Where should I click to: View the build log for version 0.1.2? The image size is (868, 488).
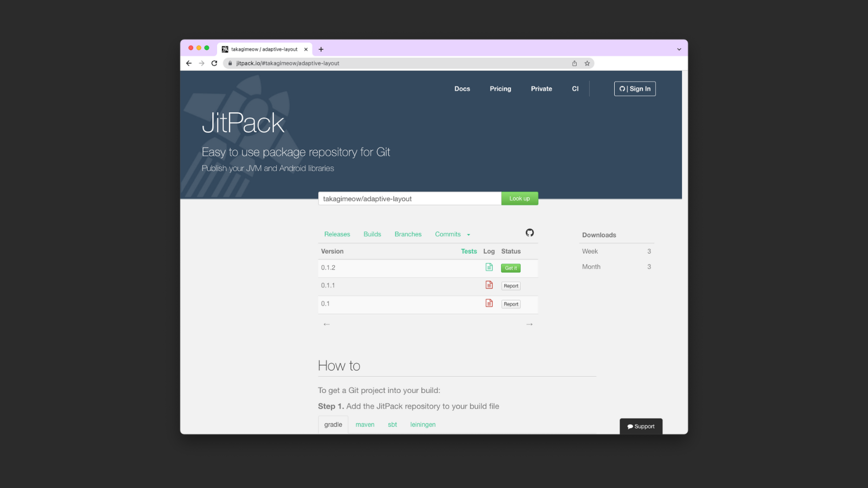tap(489, 267)
